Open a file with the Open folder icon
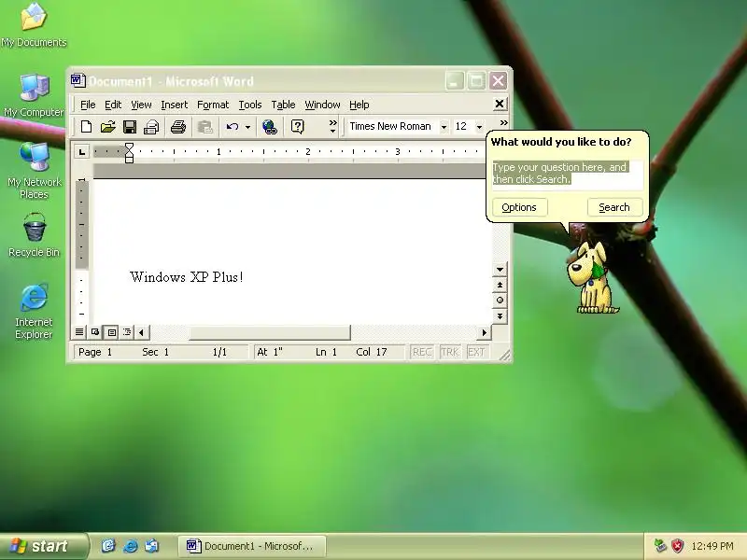 (x=108, y=127)
